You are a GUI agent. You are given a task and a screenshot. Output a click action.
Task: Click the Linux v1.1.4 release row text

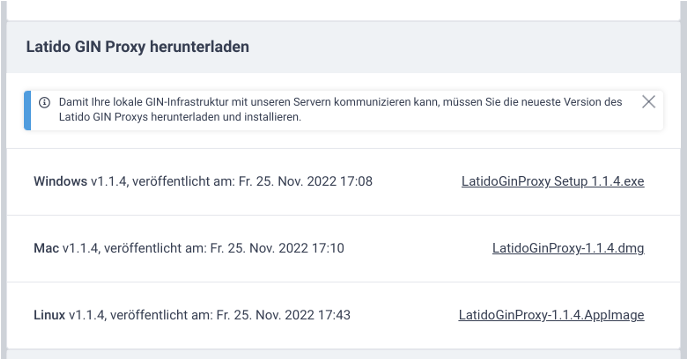pyautogui.click(x=192, y=315)
